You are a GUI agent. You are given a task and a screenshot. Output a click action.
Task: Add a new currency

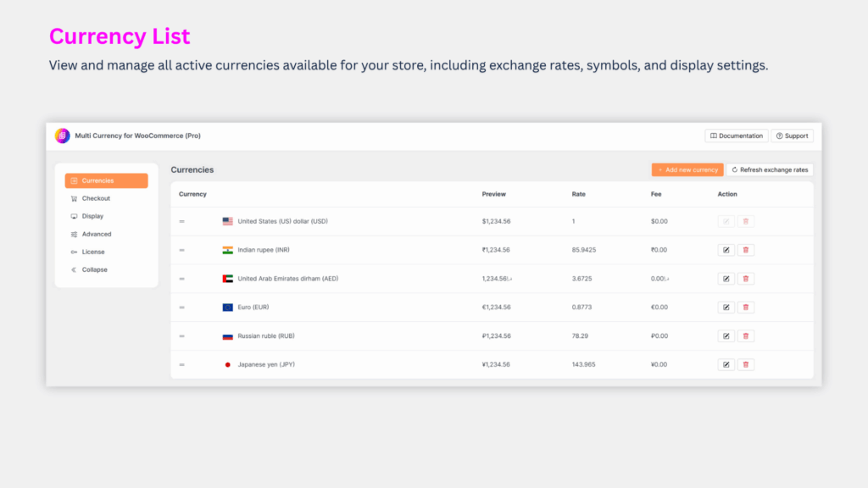click(687, 169)
